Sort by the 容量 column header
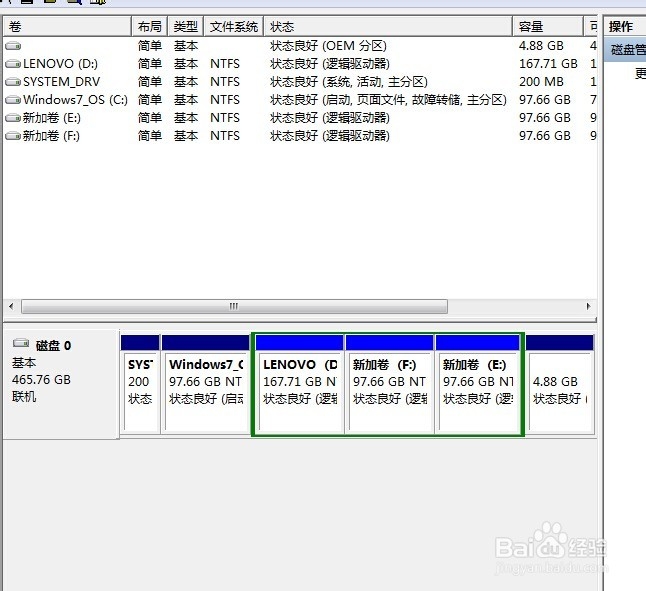Viewport: 646px width, 591px height. pos(548,27)
